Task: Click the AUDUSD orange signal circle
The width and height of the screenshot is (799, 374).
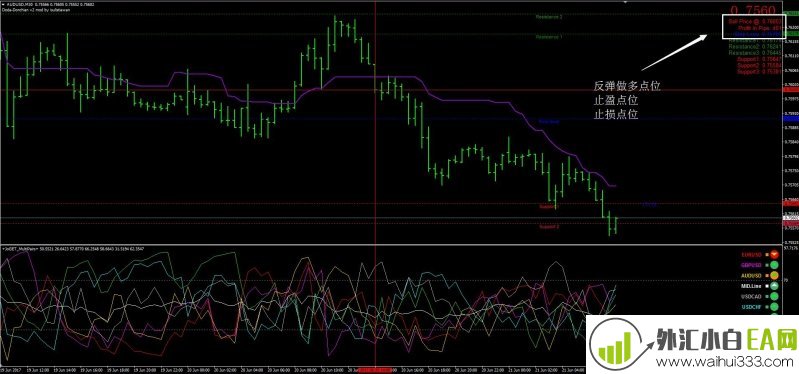Action: click(x=774, y=276)
